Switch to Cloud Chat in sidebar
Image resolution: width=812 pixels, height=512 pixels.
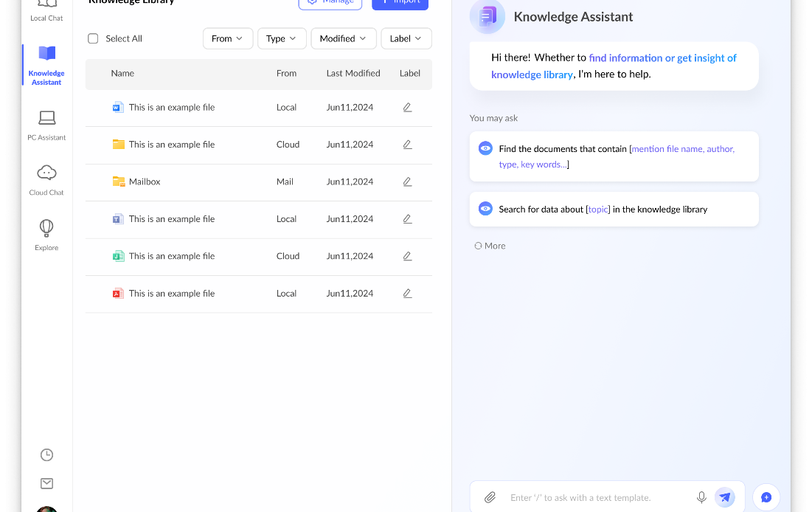(46, 179)
